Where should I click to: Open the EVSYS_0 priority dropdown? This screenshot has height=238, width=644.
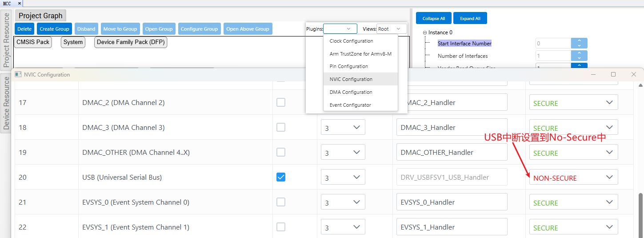click(343, 202)
